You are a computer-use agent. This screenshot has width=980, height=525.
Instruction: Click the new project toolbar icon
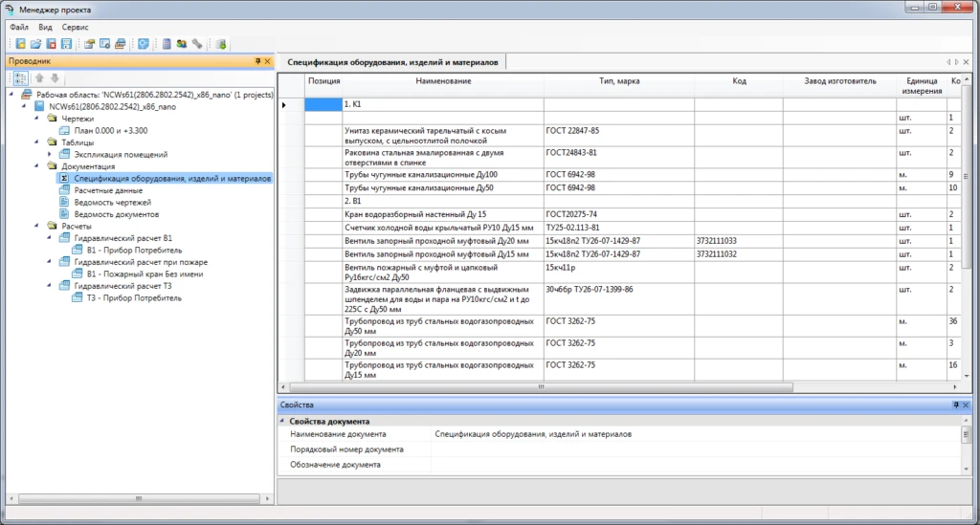pyautogui.click(x=20, y=44)
